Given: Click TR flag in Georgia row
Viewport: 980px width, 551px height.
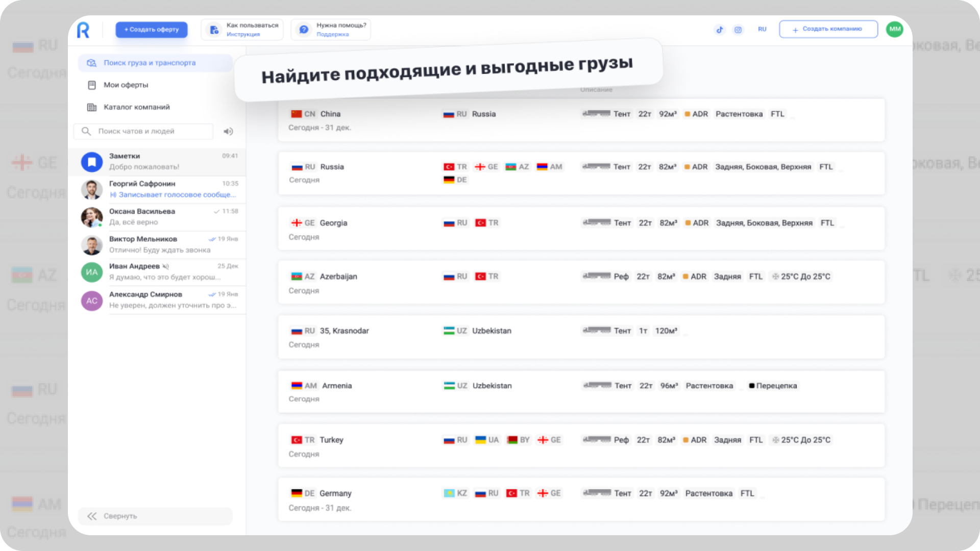Looking at the screenshot, I should 481,223.
